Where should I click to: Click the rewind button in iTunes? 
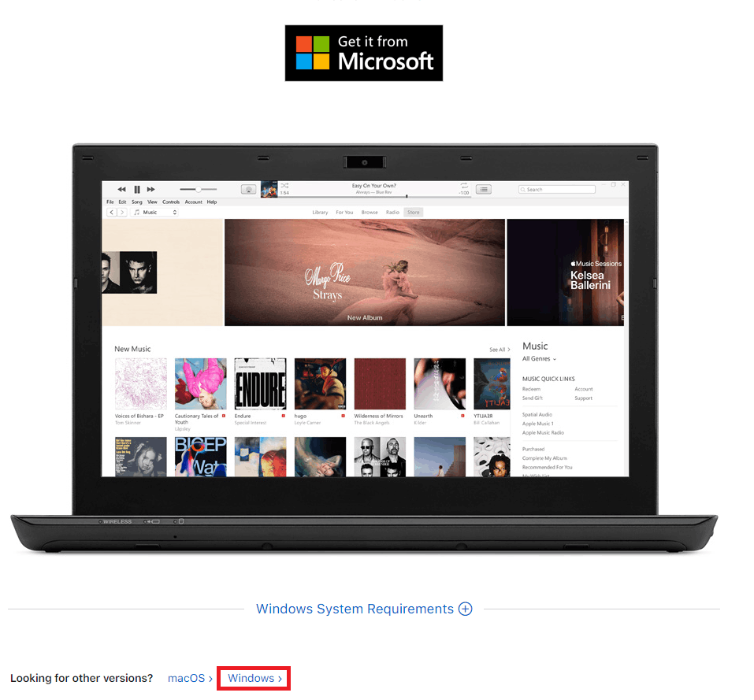click(x=121, y=189)
